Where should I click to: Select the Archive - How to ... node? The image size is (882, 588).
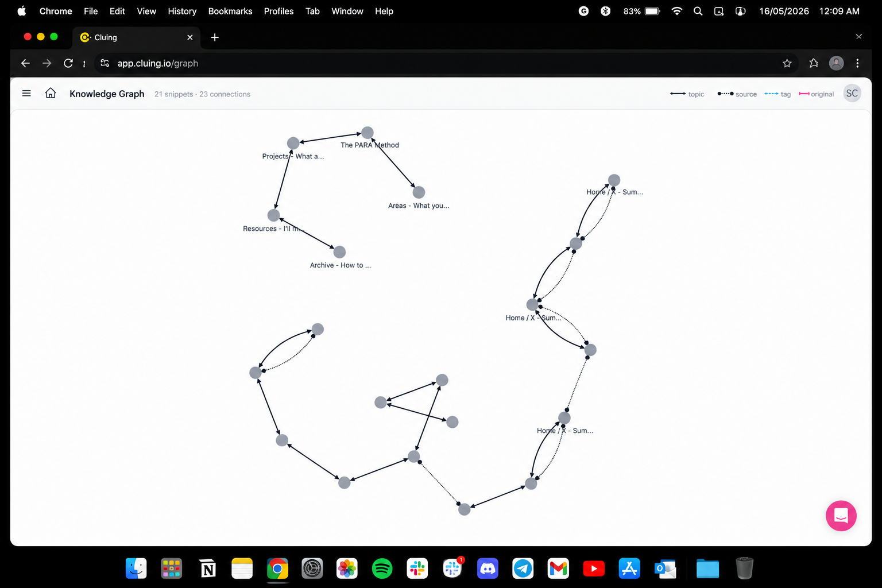[x=339, y=252]
